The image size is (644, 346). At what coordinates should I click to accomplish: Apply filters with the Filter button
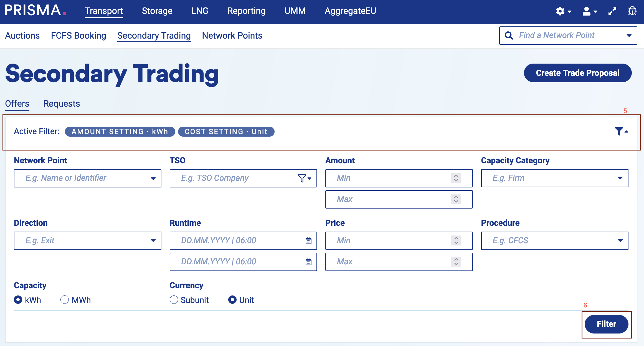point(606,324)
